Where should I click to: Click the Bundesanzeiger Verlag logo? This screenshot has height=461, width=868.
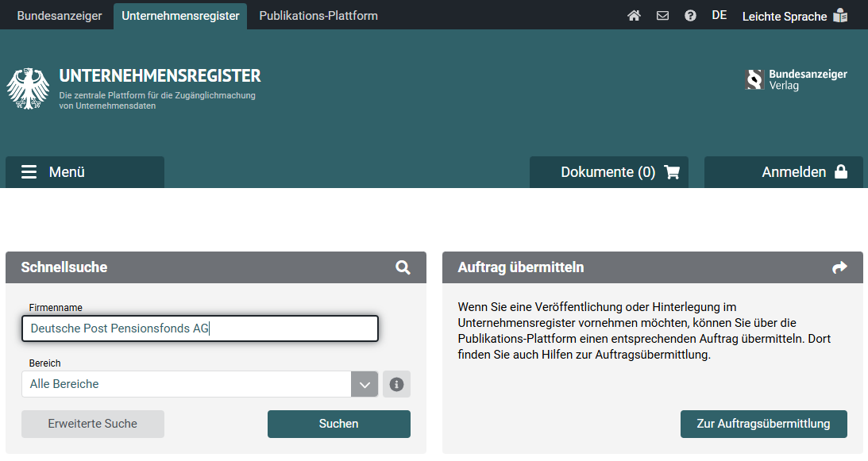pos(796,79)
